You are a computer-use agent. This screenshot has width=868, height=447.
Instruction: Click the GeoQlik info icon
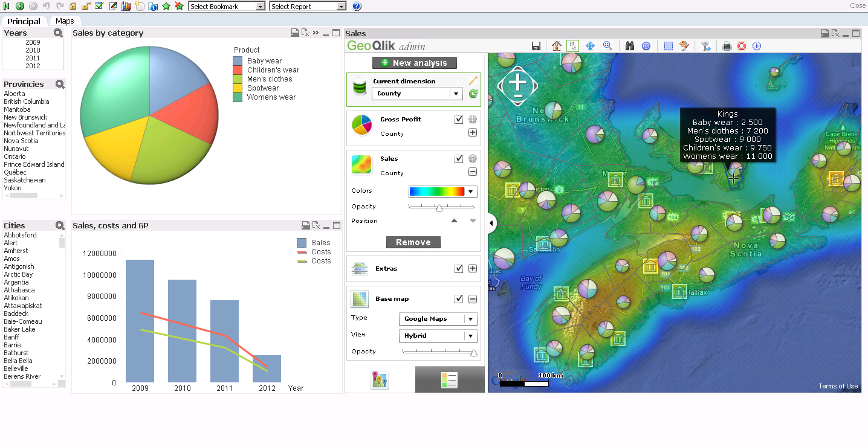pyautogui.click(x=757, y=45)
